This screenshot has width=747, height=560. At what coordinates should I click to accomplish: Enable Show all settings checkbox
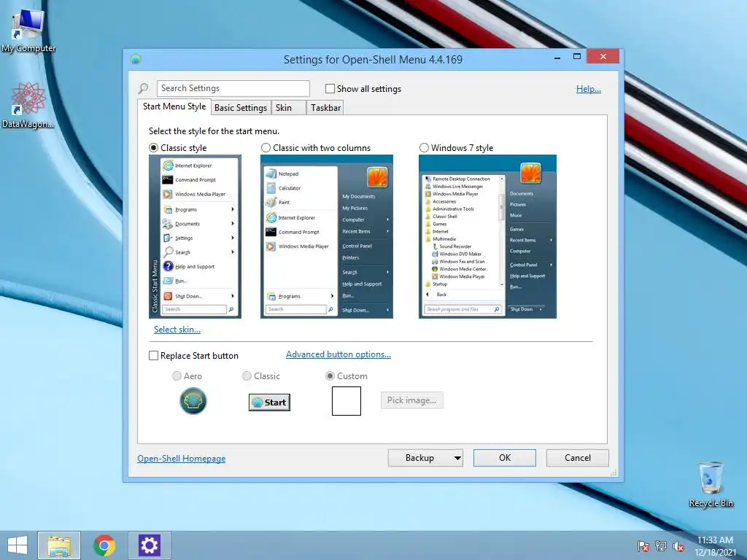point(330,88)
